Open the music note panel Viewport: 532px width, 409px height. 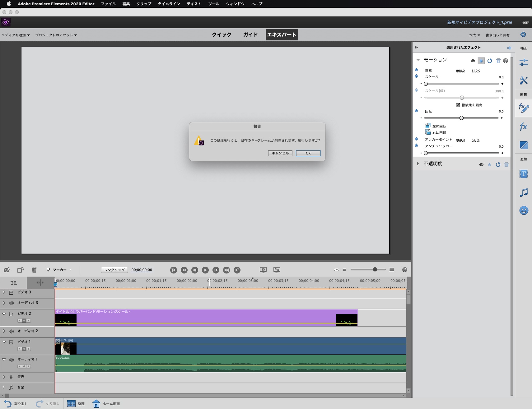tap(524, 192)
